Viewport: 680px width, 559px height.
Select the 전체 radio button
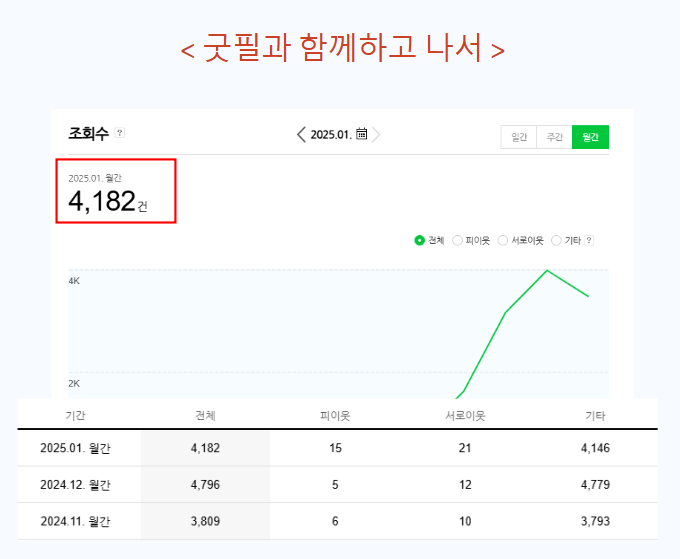coord(420,240)
